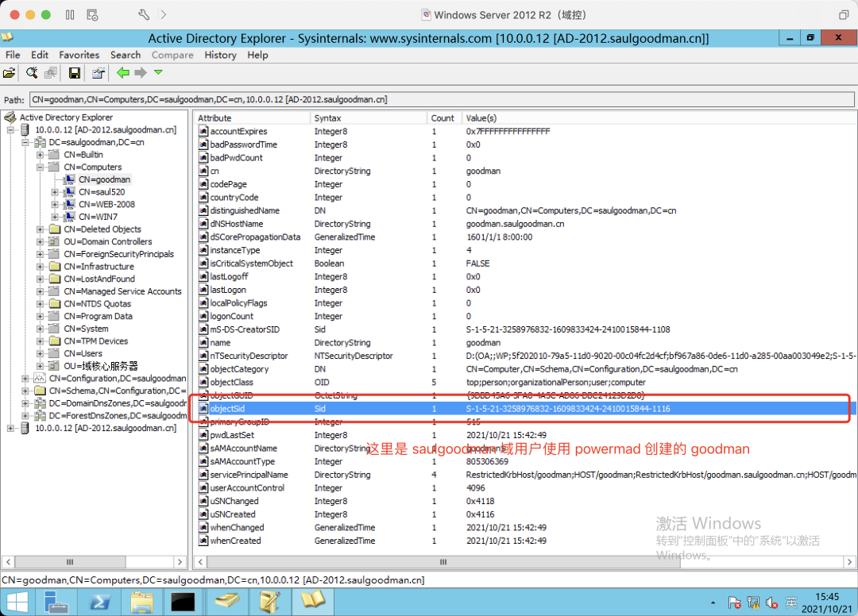Viewport: 858px width, 616px height.
Task: Open the File menu
Action: tap(13, 55)
